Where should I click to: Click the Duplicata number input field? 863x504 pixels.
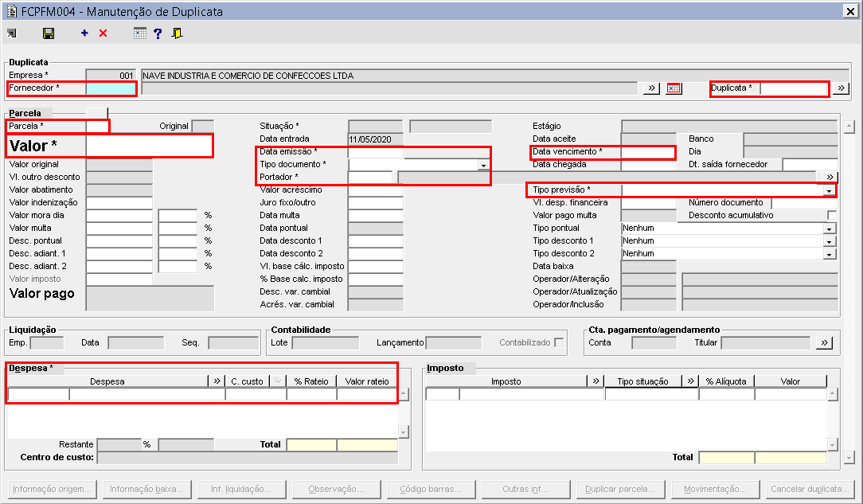795,88
